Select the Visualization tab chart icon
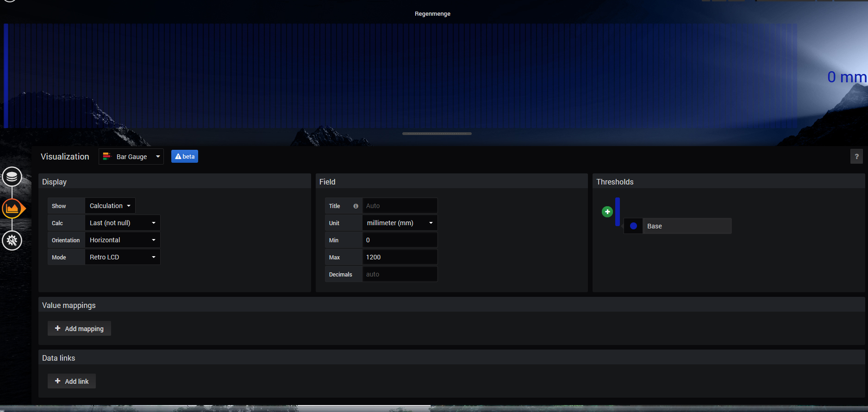The image size is (868, 412). tap(12, 209)
